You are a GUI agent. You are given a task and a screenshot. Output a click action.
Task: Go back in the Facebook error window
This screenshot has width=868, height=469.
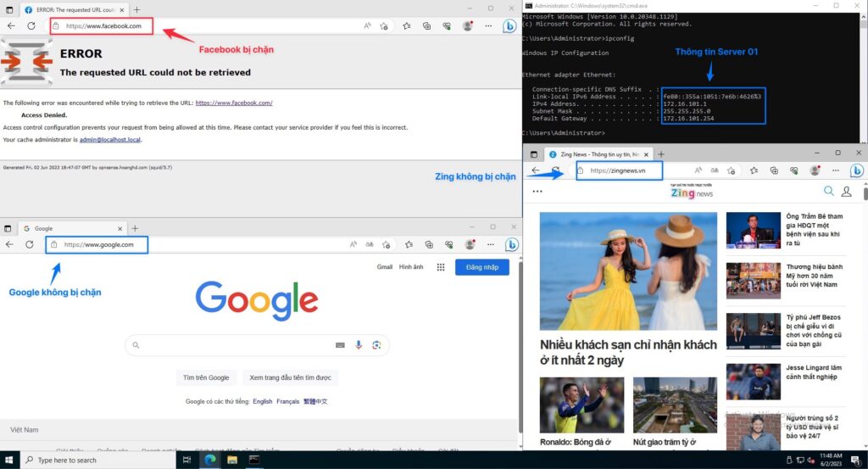pos(11,26)
